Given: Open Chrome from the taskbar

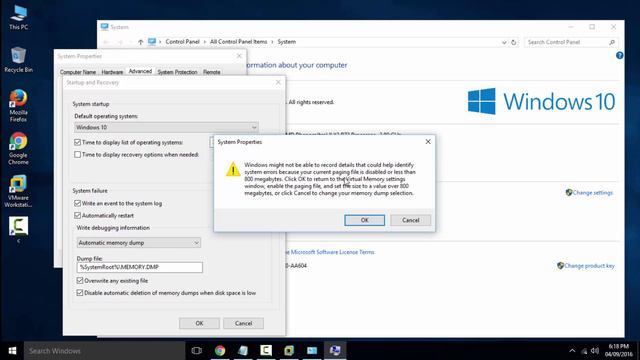Looking at the screenshot, I should tap(220, 351).
